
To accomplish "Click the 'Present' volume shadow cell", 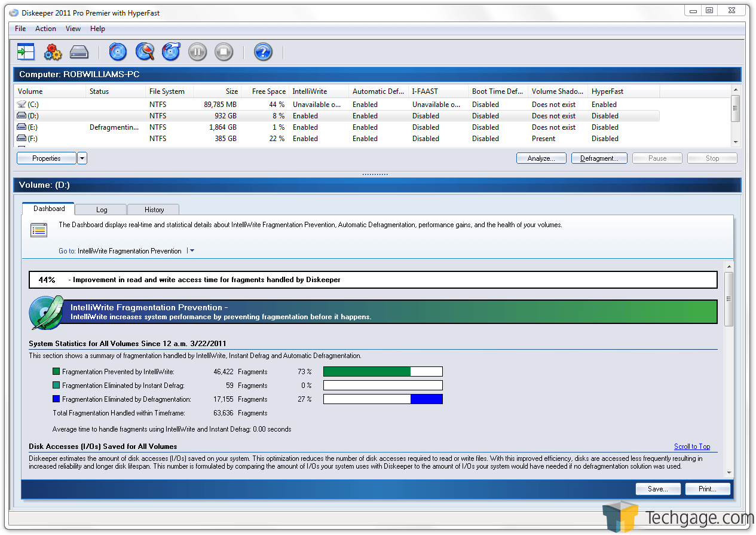I will 544,139.
